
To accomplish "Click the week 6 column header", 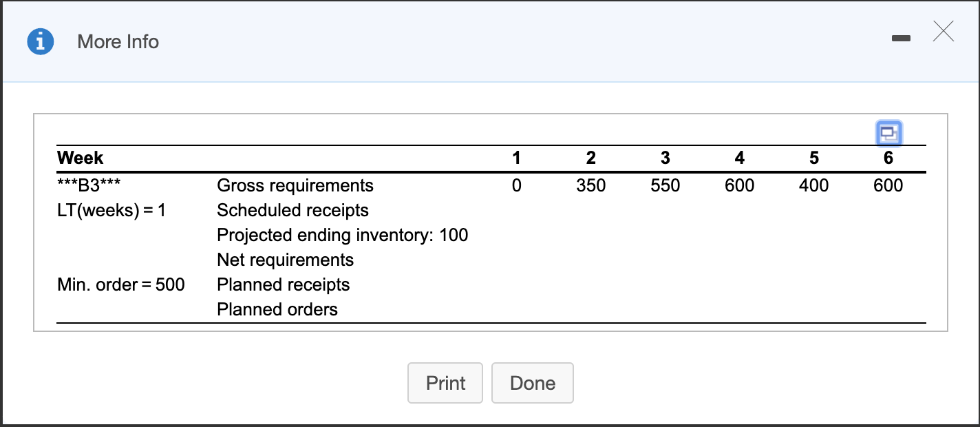I will [x=888, y=158].
